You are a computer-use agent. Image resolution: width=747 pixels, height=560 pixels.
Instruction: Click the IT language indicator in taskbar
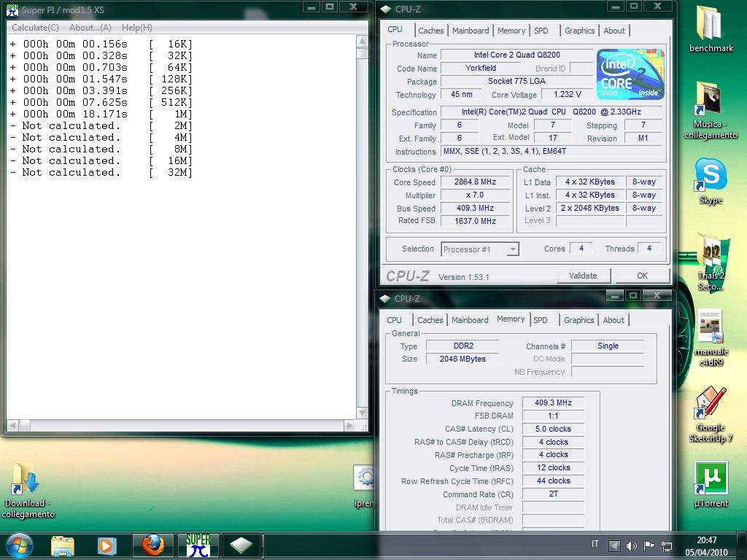coord(595,544)
